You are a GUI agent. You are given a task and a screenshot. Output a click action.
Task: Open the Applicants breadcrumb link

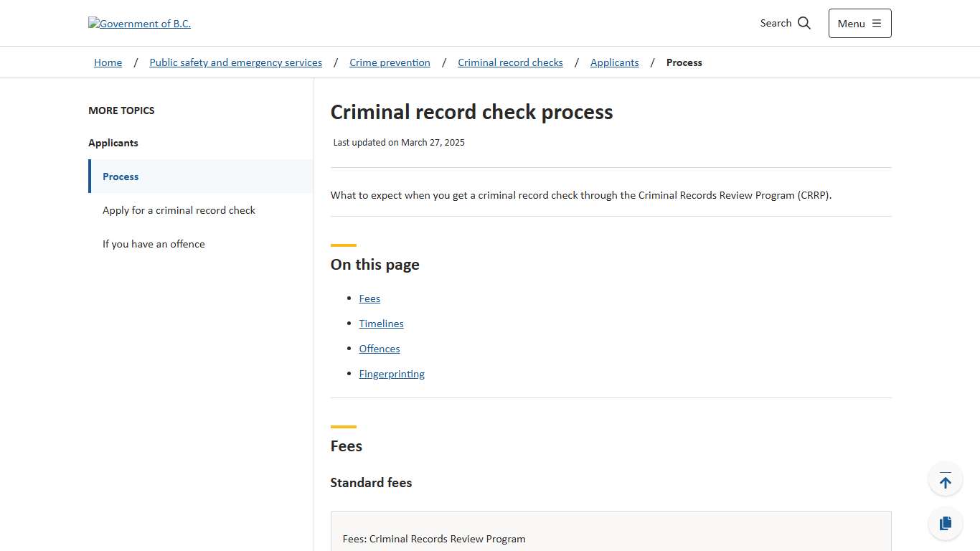click(614, 62)
